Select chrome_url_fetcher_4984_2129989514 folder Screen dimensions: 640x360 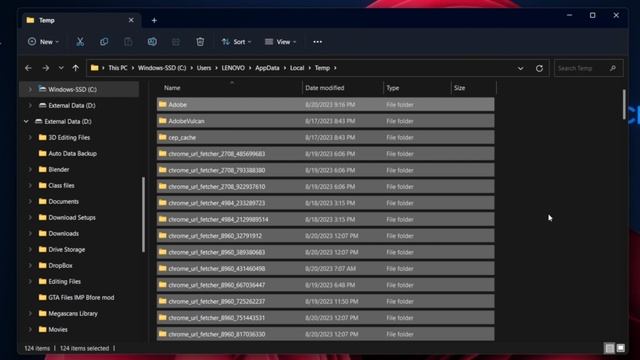(325, 219)
